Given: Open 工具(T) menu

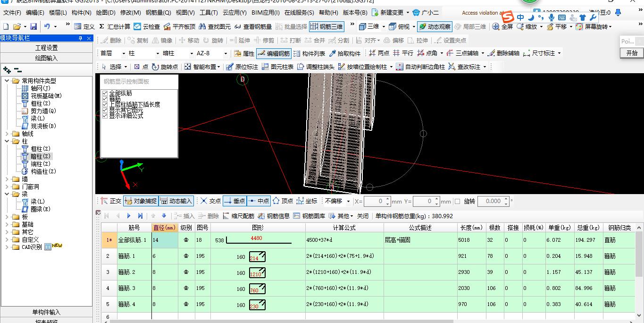Looking at the screenshot, I should 209,13.
